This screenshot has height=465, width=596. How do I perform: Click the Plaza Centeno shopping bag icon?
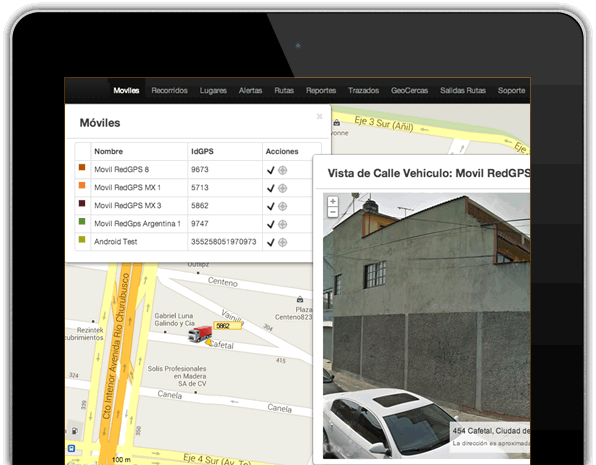(300, 299)
